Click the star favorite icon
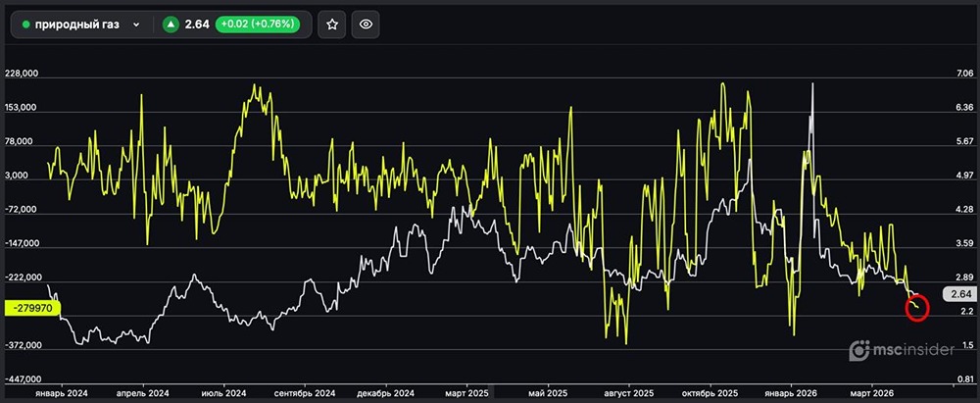 point(332,25)
